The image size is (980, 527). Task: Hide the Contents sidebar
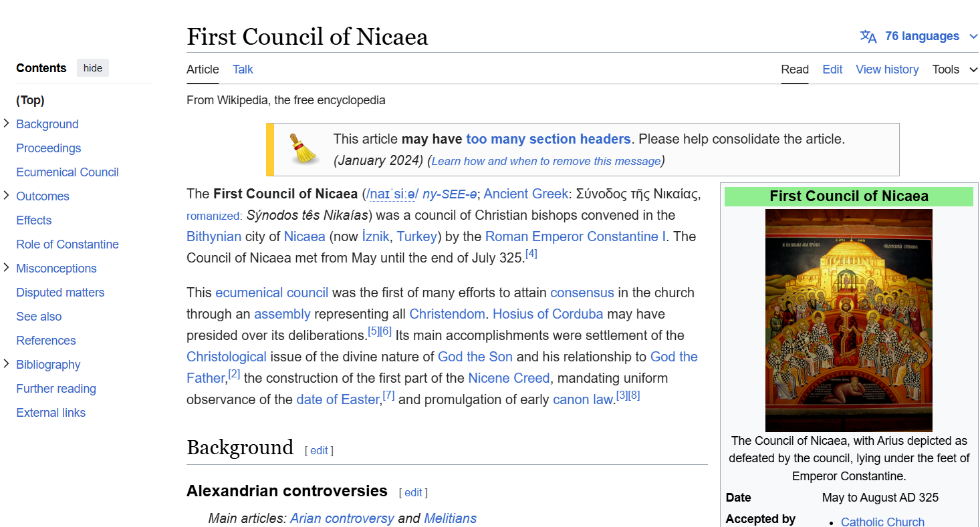93,68
